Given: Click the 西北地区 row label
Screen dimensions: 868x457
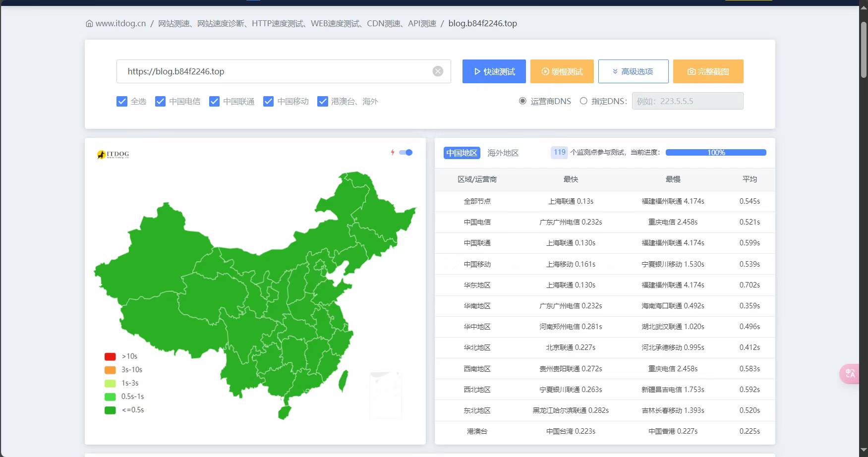Looking at the screenshot, I should pos(477,390).
